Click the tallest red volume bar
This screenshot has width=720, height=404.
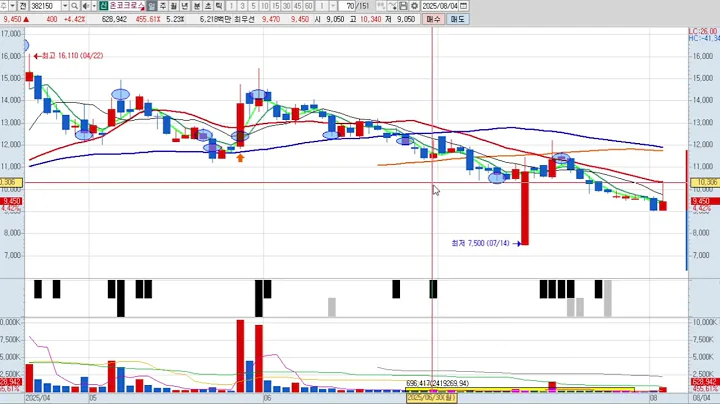click(240, 356)
